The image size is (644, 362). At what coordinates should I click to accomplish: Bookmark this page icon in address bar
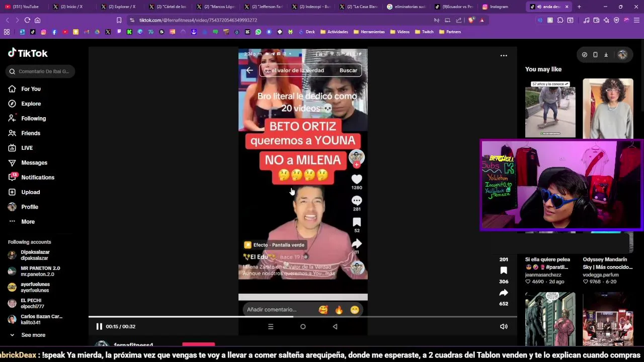pos(119,20)
